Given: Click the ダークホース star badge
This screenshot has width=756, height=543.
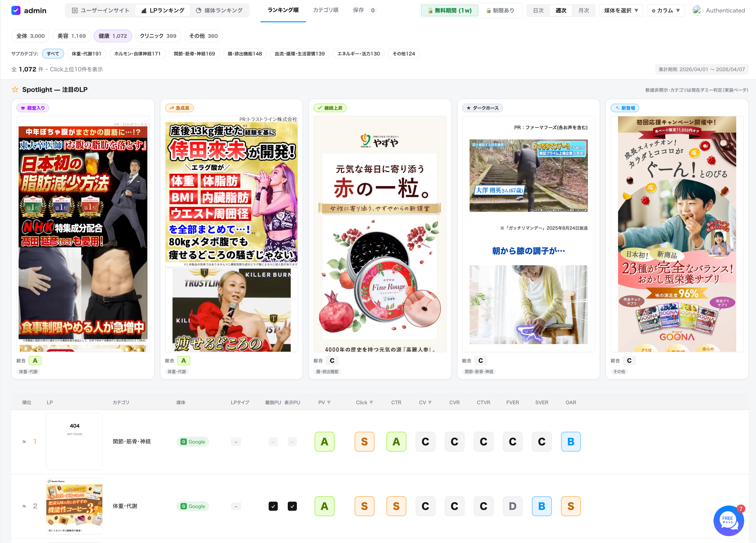Looking at the screenshot, I should coord(482,108).
